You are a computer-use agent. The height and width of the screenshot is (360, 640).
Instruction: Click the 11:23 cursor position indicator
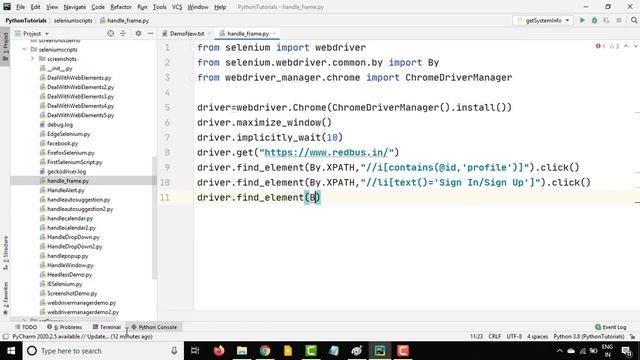click(x=476, y=337)
